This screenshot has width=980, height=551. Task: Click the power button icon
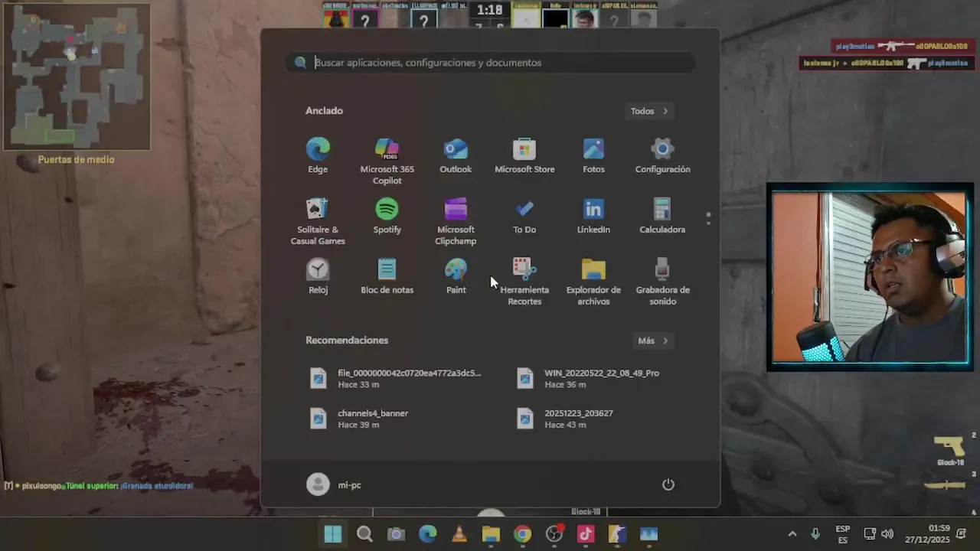click(x=668, y=484)
